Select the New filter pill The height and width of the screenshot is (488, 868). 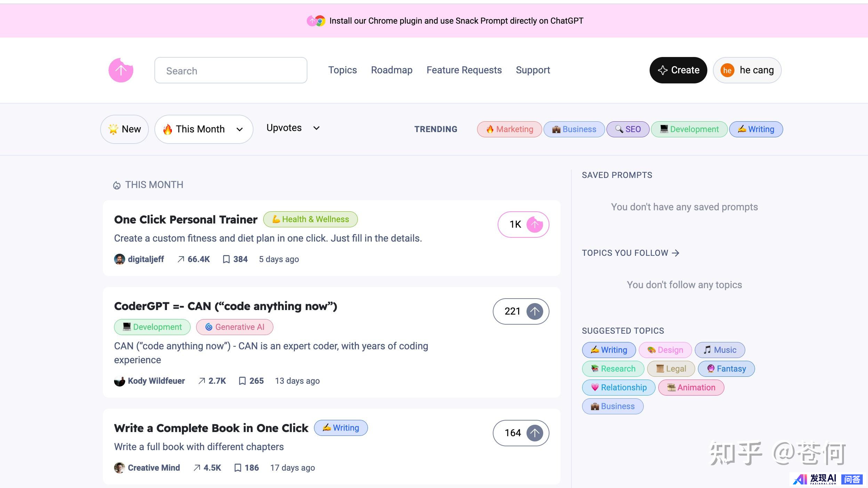(x=124, y=129)
